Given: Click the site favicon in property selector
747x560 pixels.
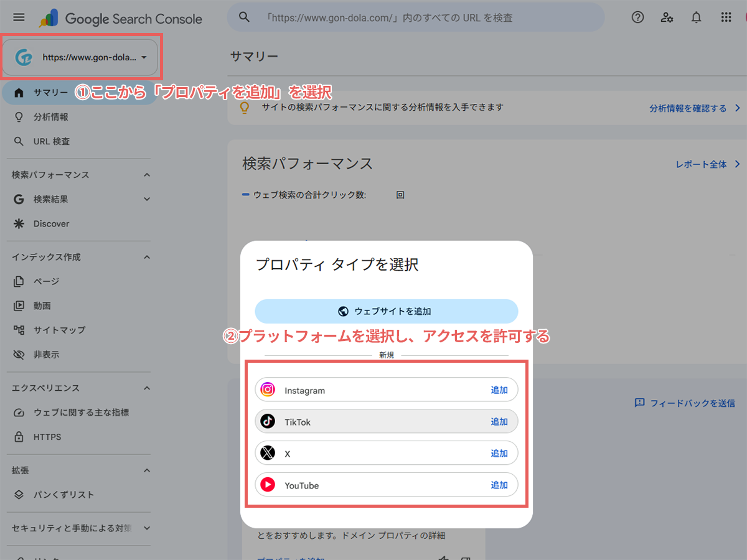Looking at the screenshot, I should point(24,57).
